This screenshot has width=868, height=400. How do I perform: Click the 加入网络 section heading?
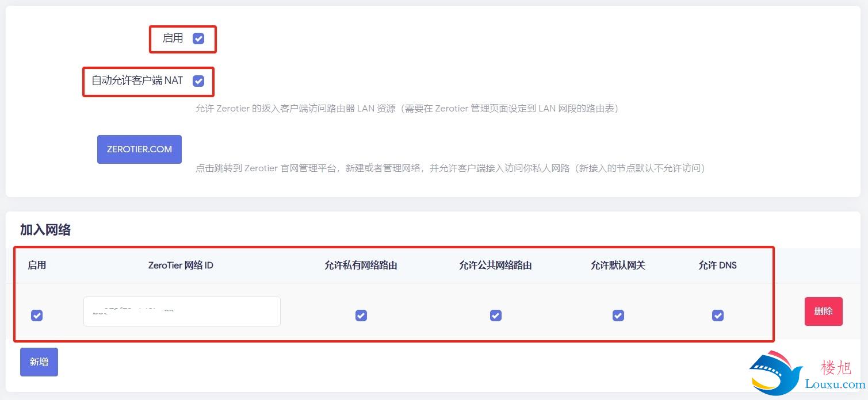point(45,230)
